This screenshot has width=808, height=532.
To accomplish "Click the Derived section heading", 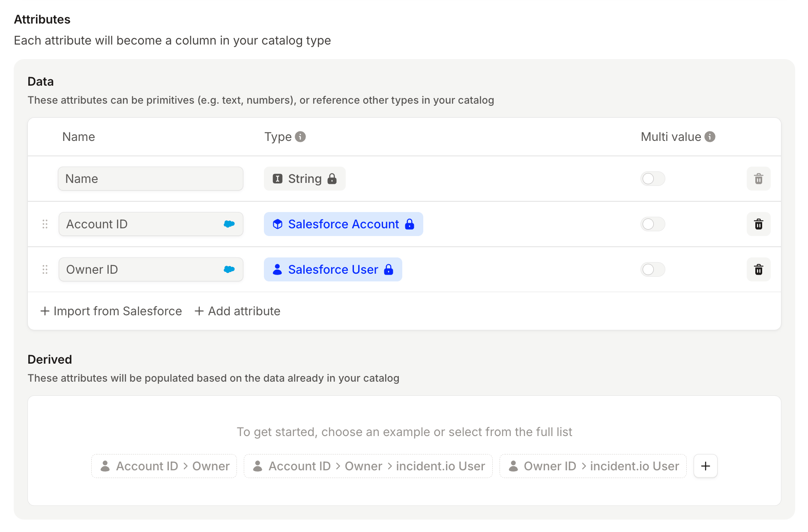I will point(50,359).
